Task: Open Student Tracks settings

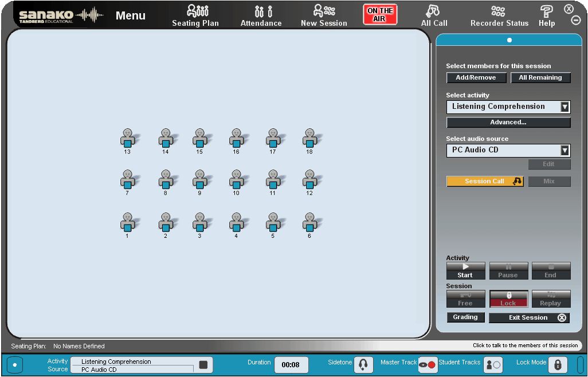Action: point(493,365)
